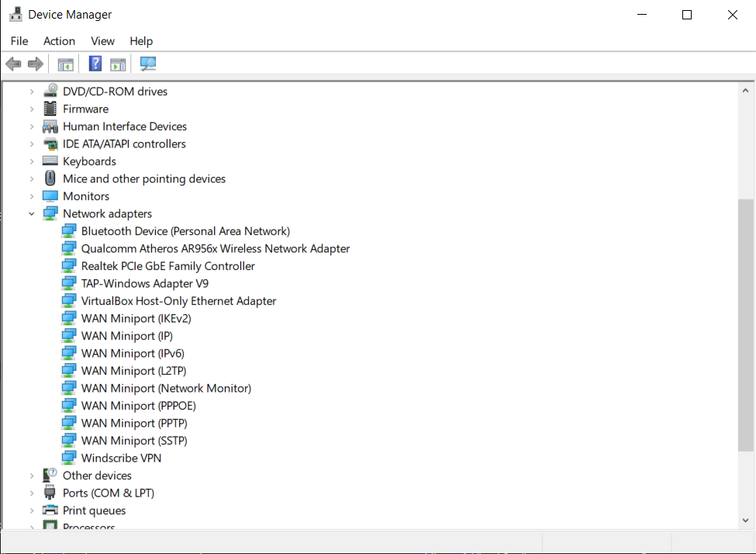Image resolution: width=756 pixels, height=554 pixels.
Task: Click the Other devices question-mark icon
Action: point(50,476)
